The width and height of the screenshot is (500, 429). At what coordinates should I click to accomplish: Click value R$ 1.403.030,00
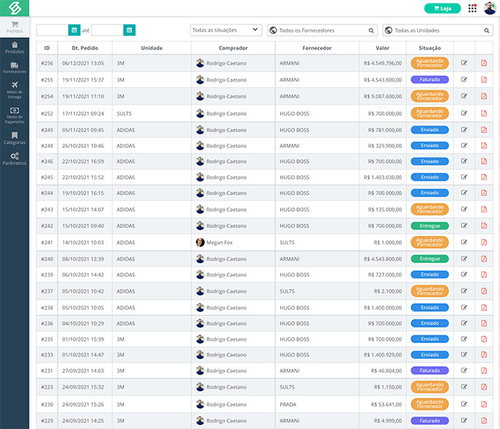click(383, 177)
